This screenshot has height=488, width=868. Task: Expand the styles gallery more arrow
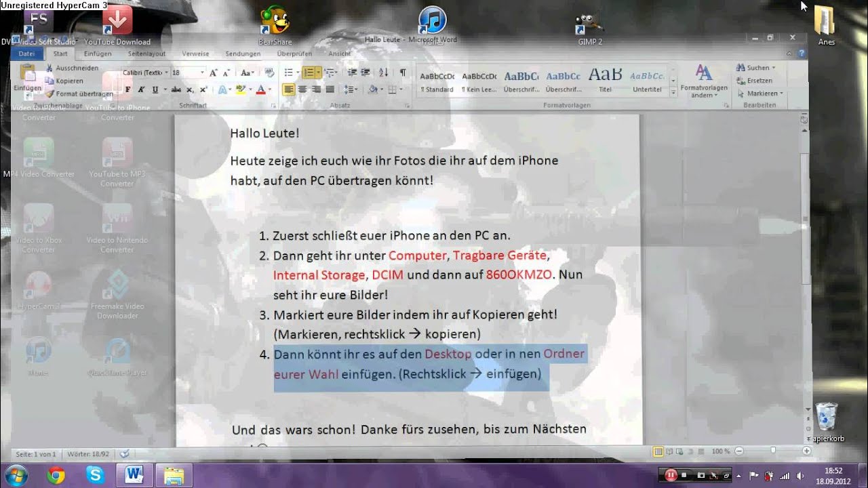[x=673, y=92]
